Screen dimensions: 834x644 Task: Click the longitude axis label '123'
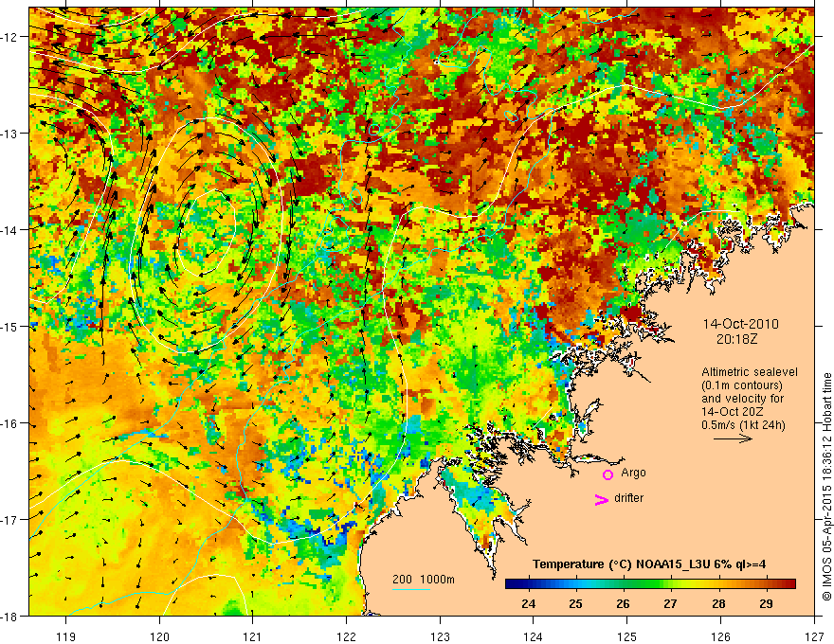pyautogui.click(x=440, y=636)
